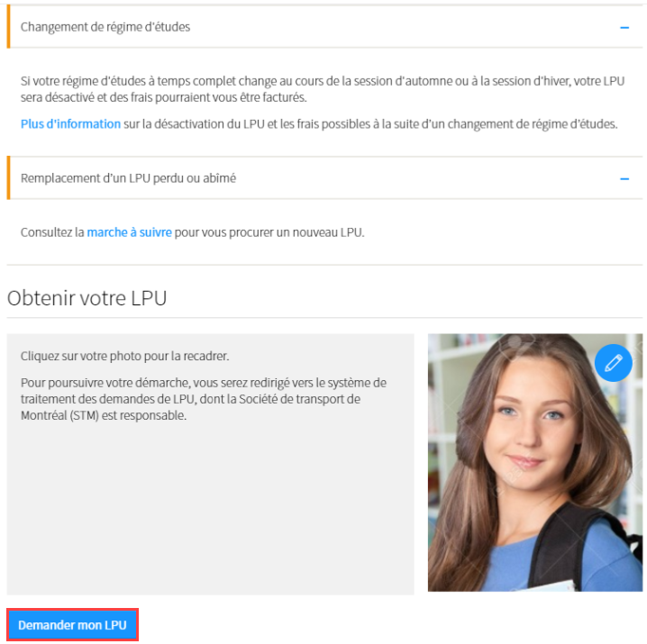This screenshot has height=644, width=647.
Task: Toggle the "Remplacement d'un LPU perdu ou abîmé" title
Action: pos(128,178)
